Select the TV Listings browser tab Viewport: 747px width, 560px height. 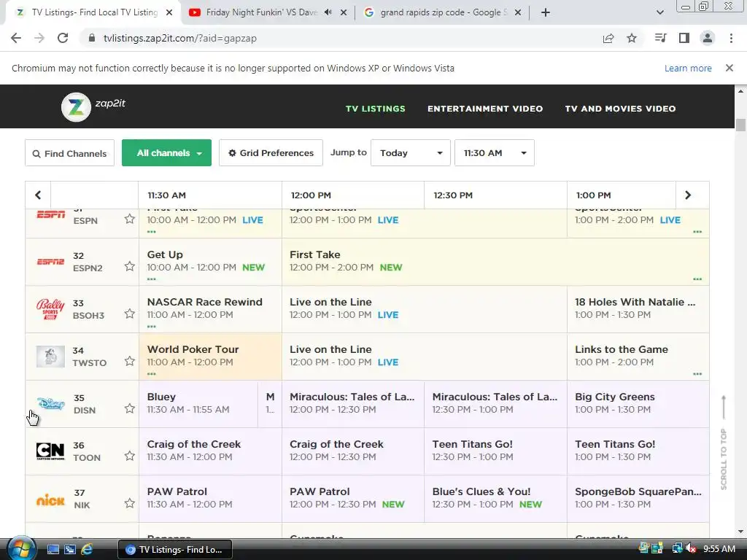click(93, 12)
